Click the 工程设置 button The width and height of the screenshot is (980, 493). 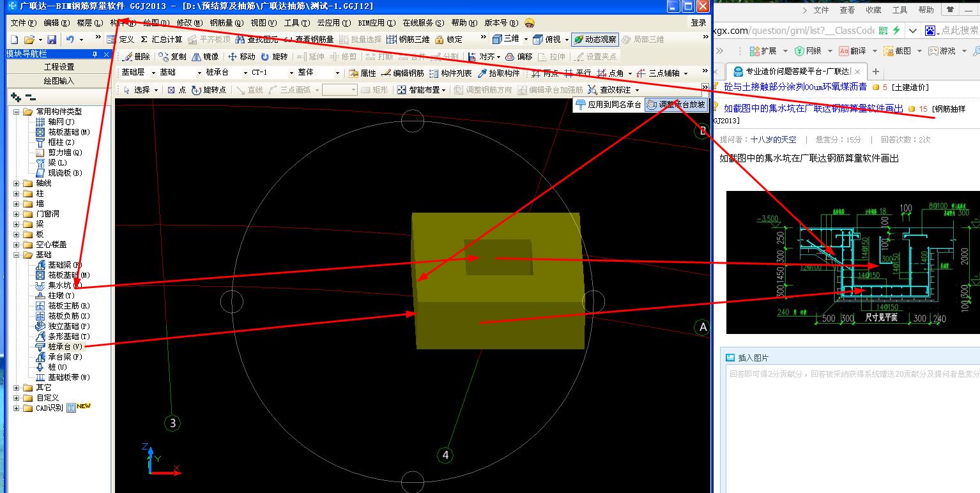[59, 67]
